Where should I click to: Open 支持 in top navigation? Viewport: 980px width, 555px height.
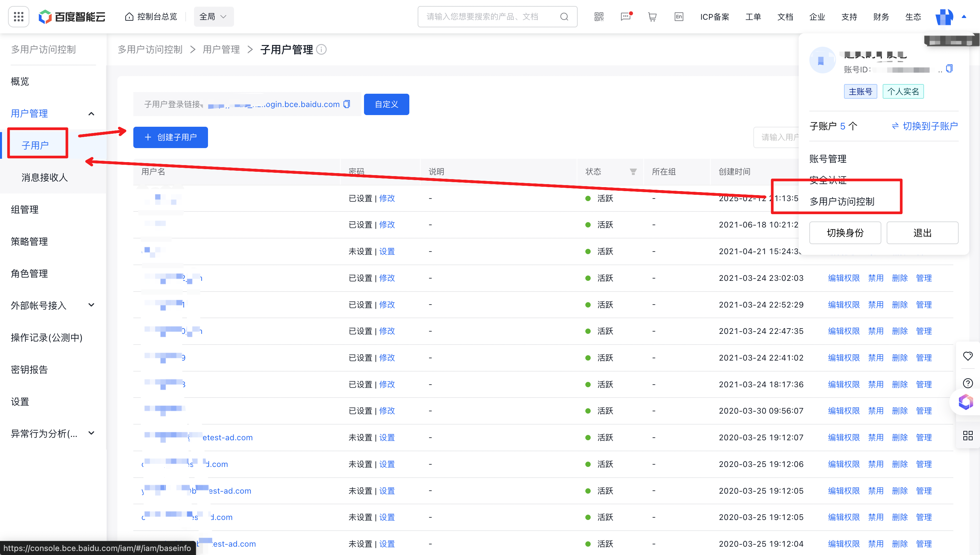point(849,16)
